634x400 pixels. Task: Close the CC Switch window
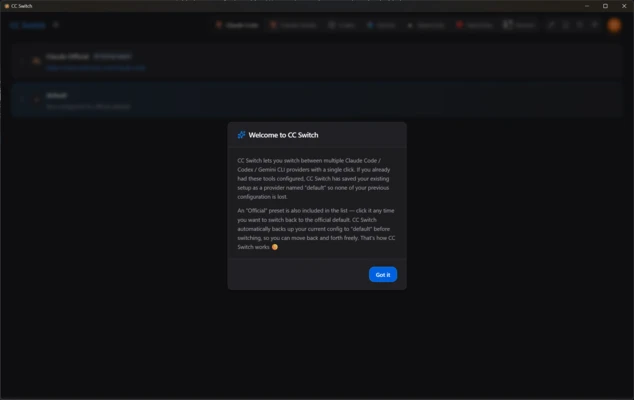point(624,6)
